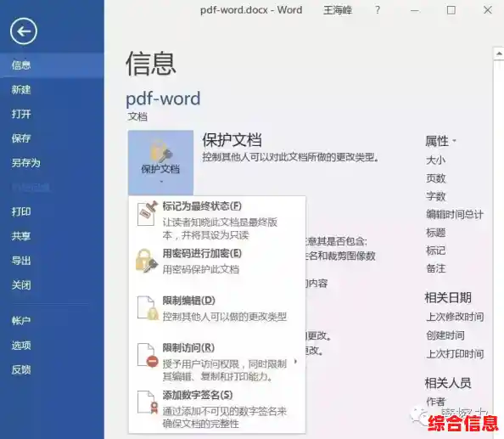This screenshot has width=504, height=439.
Task: Maximize the Word window
Action: (x=451, y=10)
